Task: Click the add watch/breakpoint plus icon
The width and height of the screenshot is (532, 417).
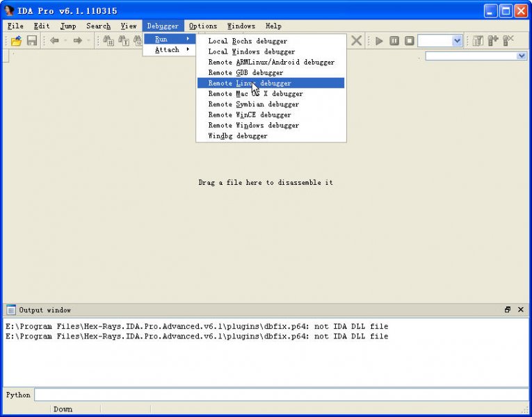Action: coord(493,41)
